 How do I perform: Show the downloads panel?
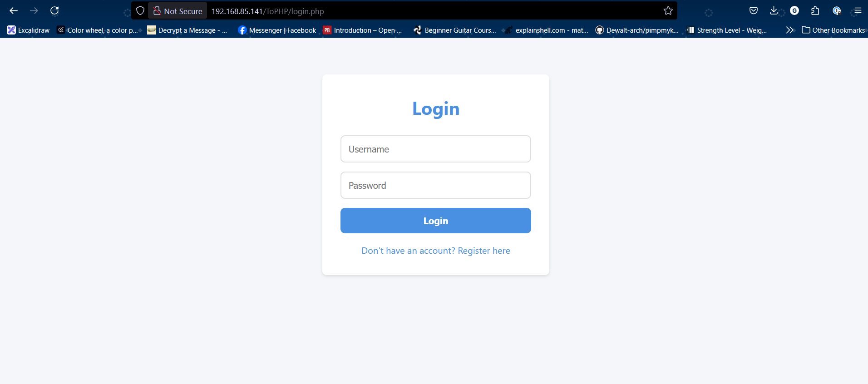pyautogui.click(x=774, y=10)
